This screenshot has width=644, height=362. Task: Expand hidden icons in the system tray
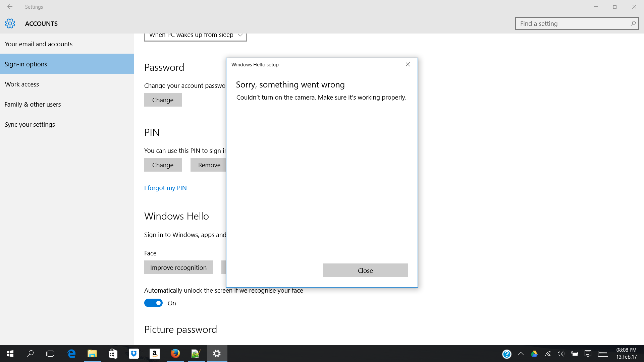tap(521, 354)
